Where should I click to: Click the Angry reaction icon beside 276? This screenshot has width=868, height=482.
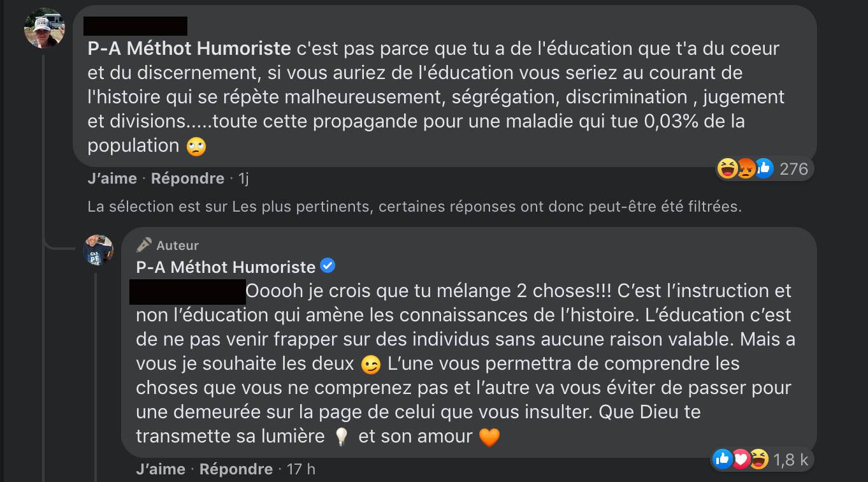[x=746, y=169]
